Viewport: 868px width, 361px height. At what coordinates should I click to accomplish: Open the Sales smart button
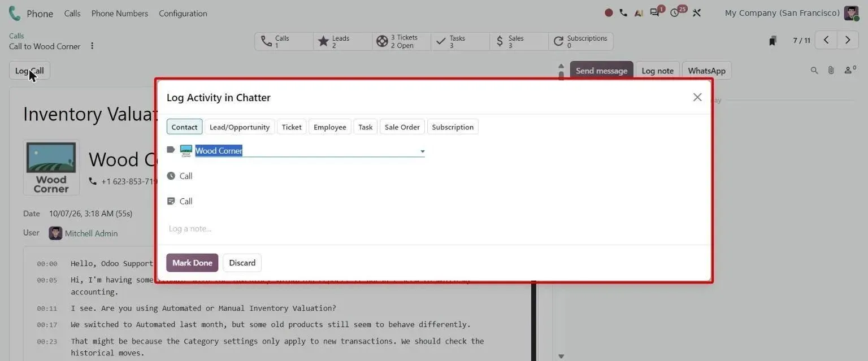[519, 41]
